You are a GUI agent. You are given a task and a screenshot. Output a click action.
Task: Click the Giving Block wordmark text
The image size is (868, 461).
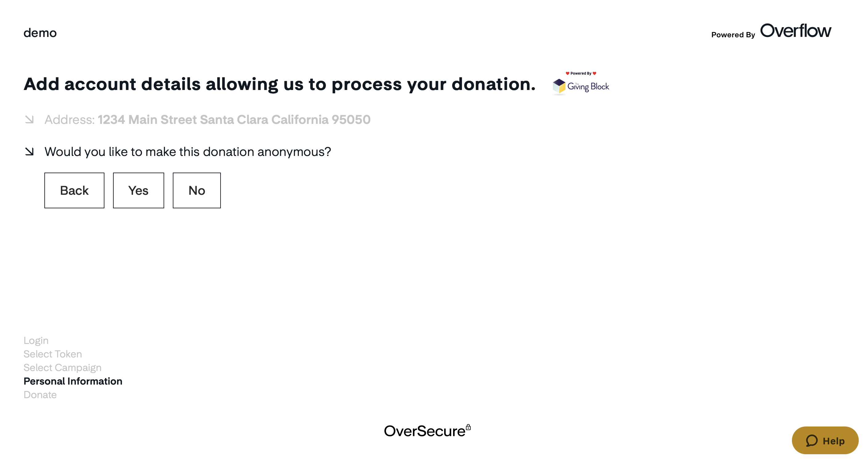tap(588, 87)
